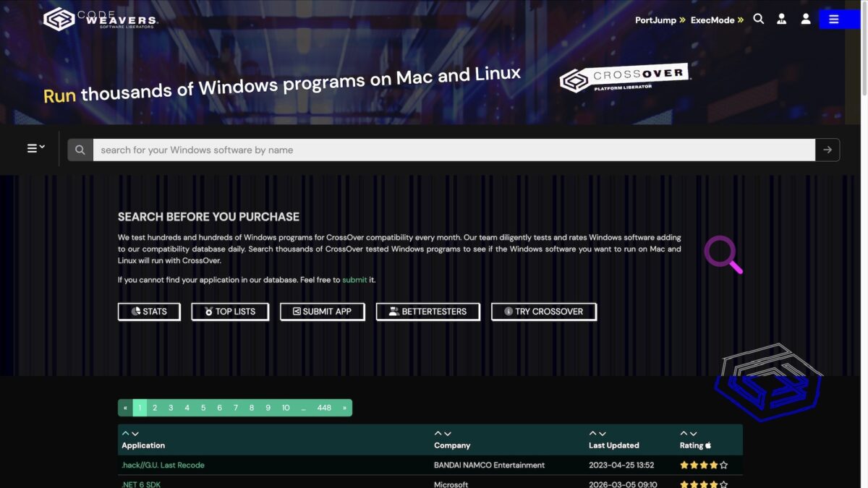
Task: Open the blue hamburger menu button
Action: point(839,20)
